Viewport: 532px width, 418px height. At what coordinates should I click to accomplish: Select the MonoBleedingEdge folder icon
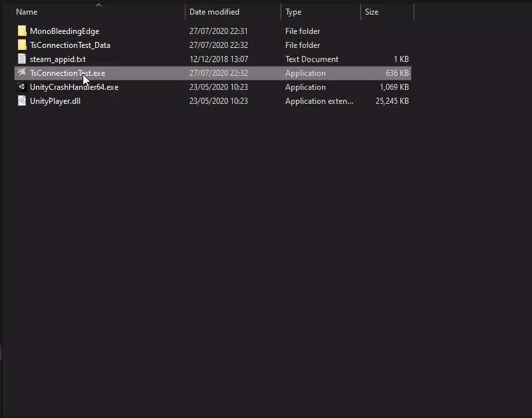click(22, 31)
